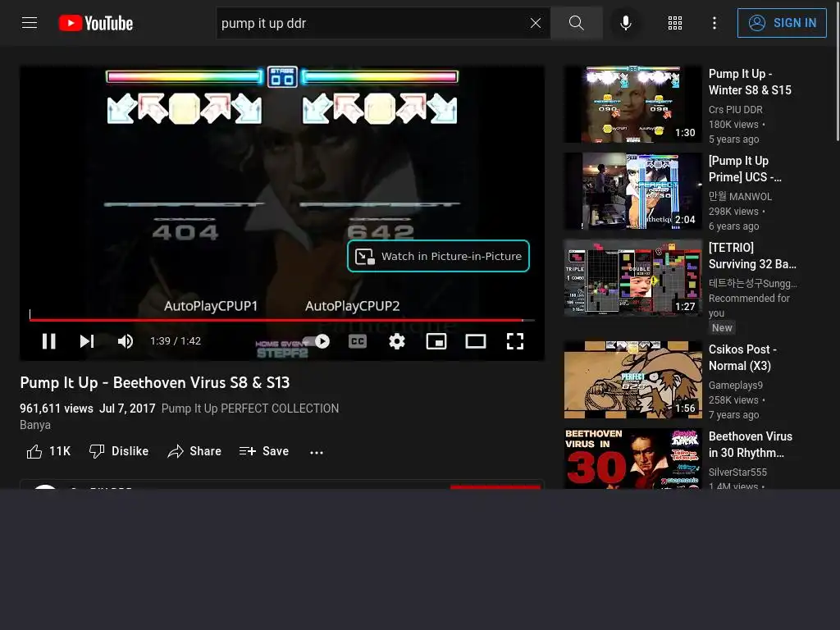Seek on the red video progress bar

(282, 320)
